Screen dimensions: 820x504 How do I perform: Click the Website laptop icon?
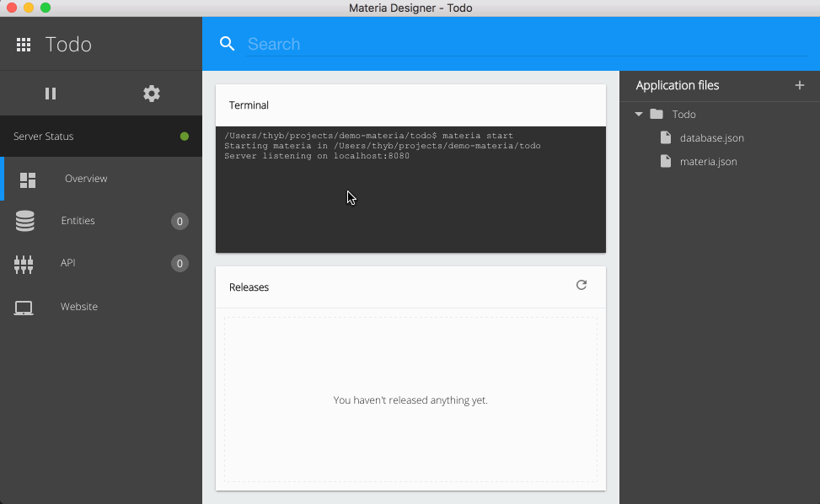[24, 308]
